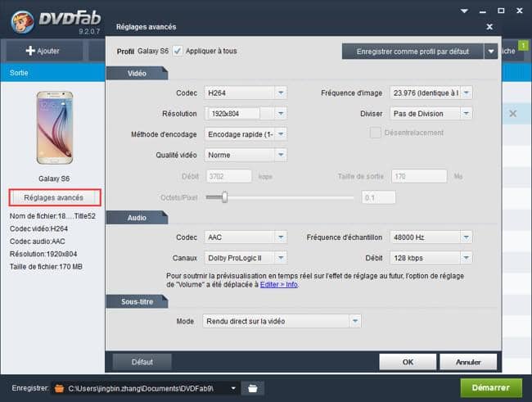Click Enregistrer comme profil par défaut button
The width and height of the screenshot is (532, 402).
pyautogui.click(x=413, y=52)
